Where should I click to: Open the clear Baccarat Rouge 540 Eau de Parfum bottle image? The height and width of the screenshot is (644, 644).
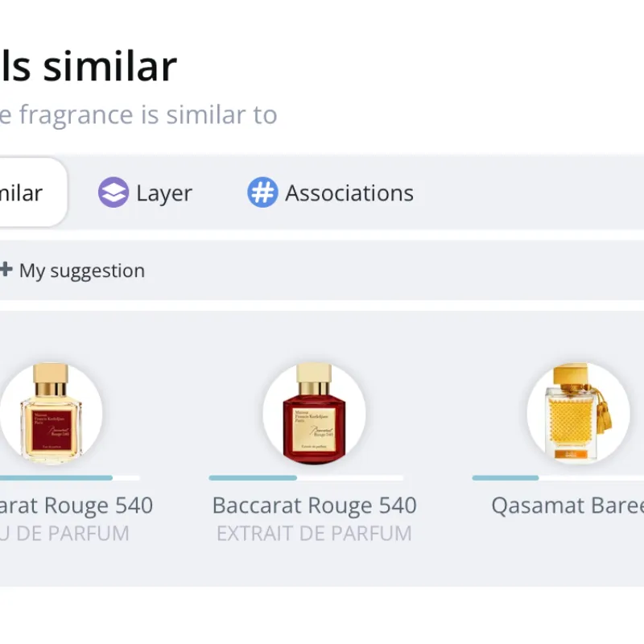click(x=51, y=413)
